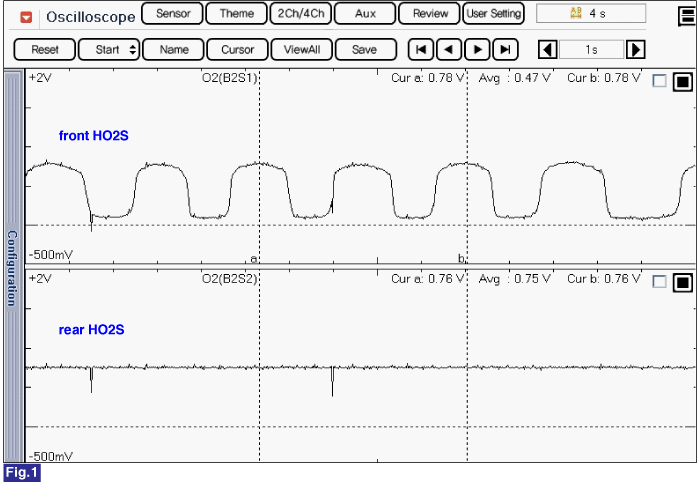Click the front HO2S annotation
The image size is (700, 482).
tap(94, 136)
